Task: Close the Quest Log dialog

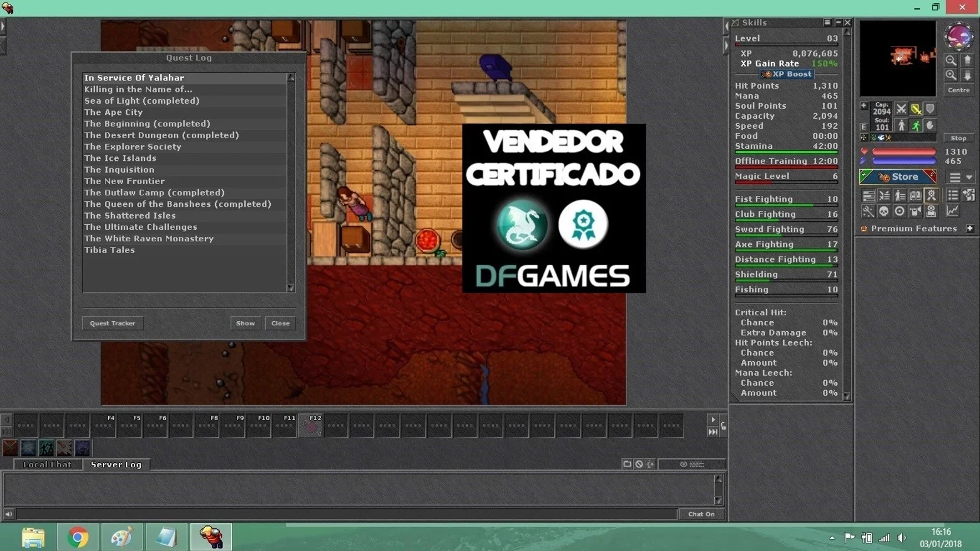Action: point(280,323)
